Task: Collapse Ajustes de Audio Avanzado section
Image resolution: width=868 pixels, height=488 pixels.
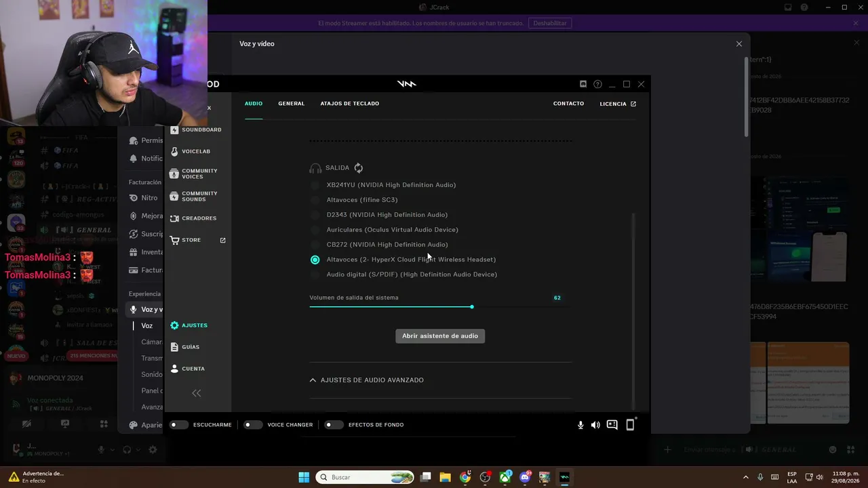Action: tap(367, 380)
